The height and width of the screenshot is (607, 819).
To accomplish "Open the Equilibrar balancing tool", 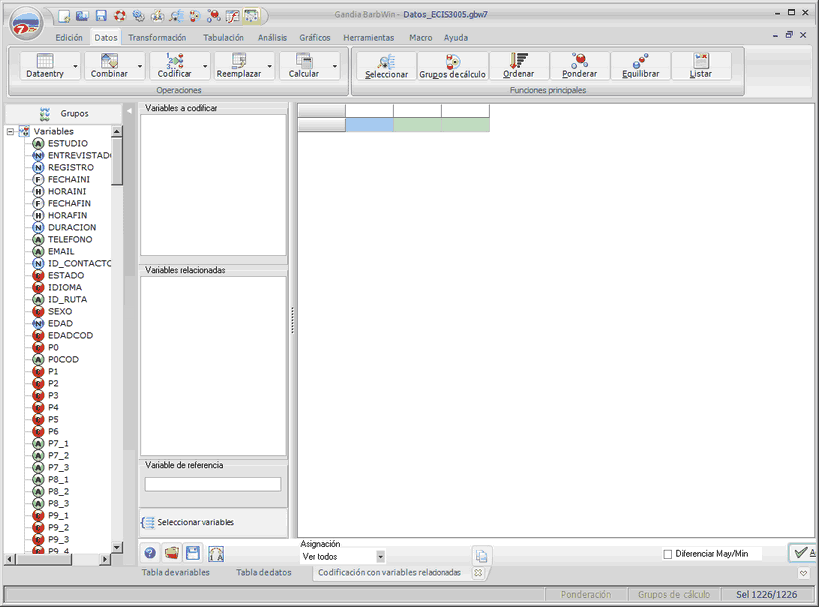I will (x=640, y=66).
